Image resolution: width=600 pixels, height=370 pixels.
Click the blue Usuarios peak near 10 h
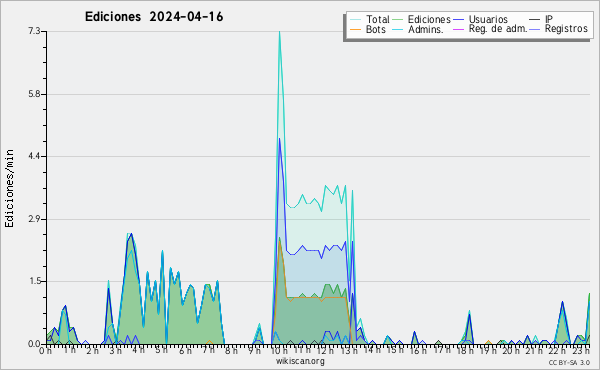click(x=280, y=139)
